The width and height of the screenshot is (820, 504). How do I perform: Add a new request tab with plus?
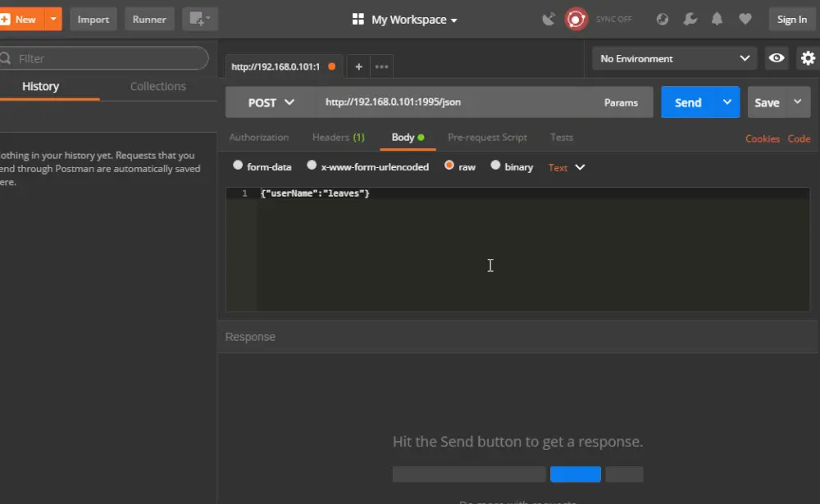pyautogui.click(x=359, y=66)
